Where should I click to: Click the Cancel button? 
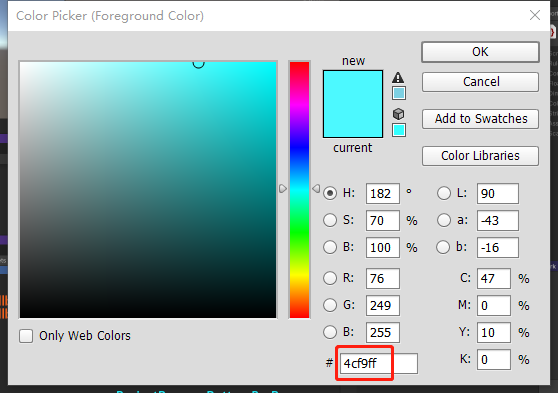click(480, 82)
